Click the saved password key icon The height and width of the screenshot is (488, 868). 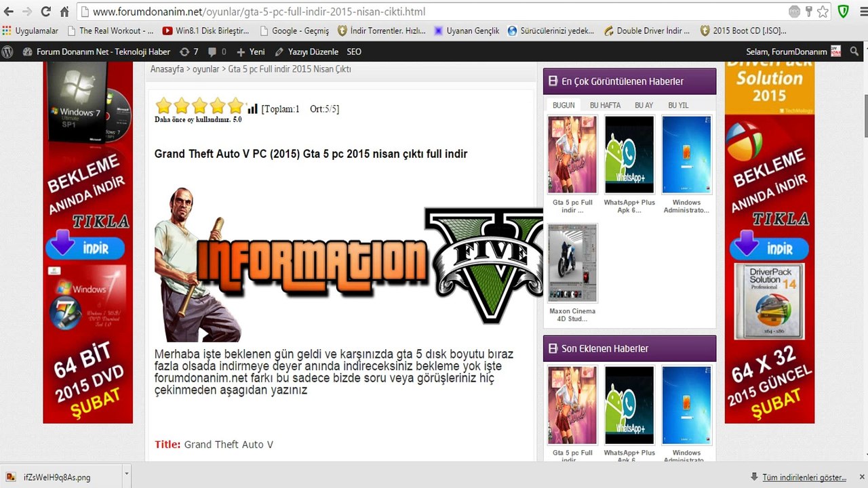coord(809,12)
